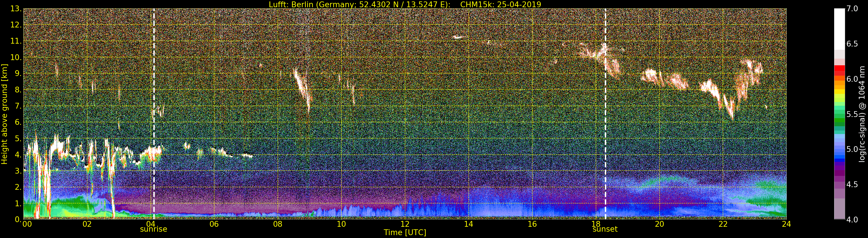Click the colorbar value '7.0'
The width and height of the screenshot is (868, 238).
(852, 8)
